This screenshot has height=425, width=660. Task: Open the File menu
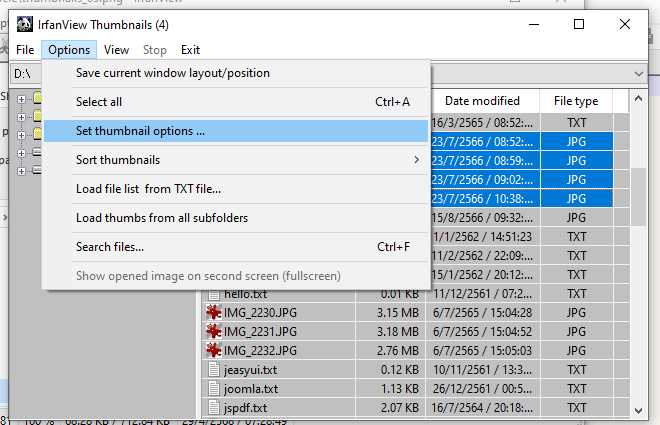(x=25, y=49)
